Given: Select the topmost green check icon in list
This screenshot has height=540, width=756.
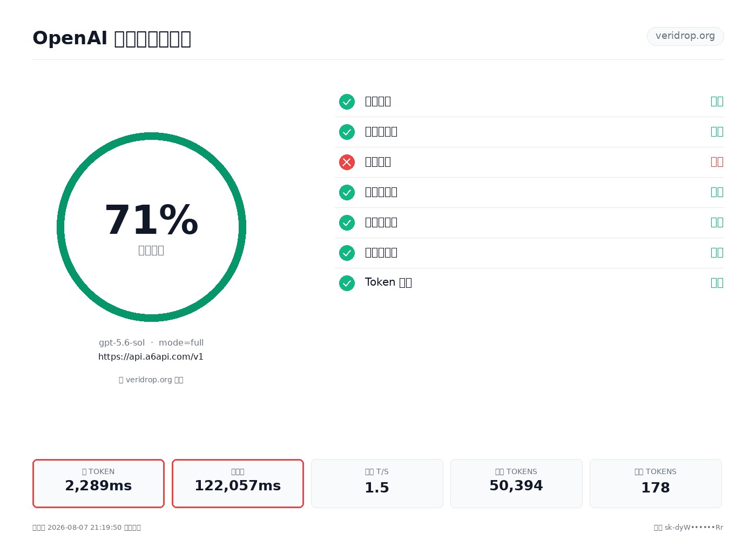Looking at the screenshot, I should (x=347, y=102).
